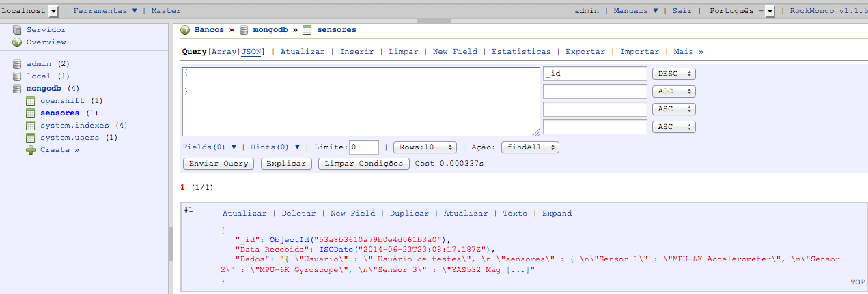Open the Rows:10 dropdown

[425, 147]
